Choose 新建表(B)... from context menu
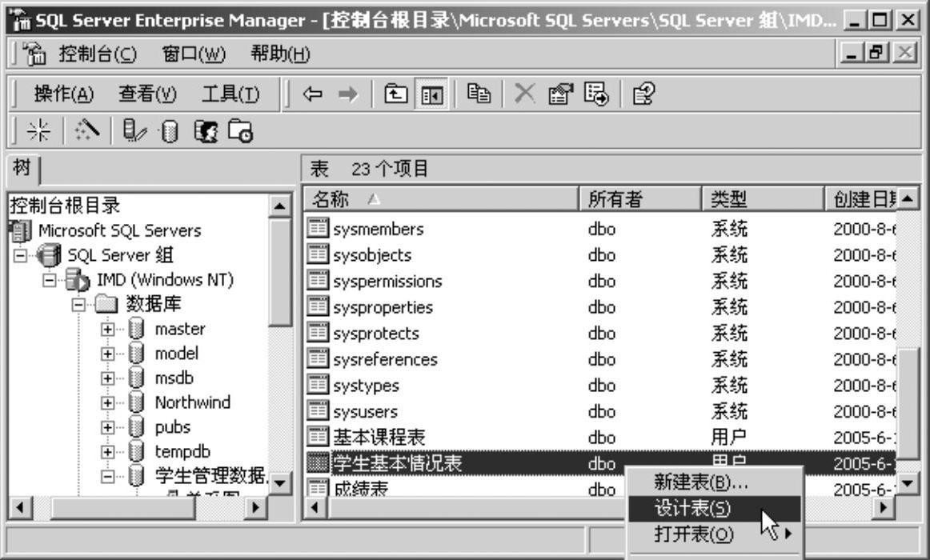 pyautogui.click(x=715, y=482)
